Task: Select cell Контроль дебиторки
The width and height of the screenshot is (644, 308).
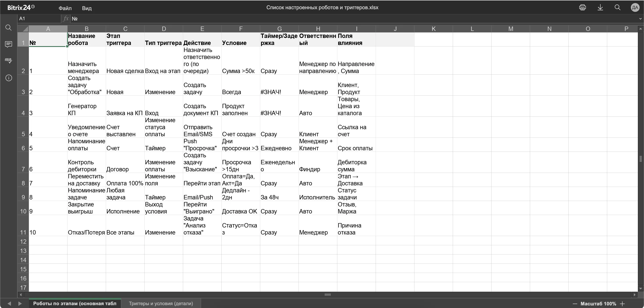Action: point(87,162)
